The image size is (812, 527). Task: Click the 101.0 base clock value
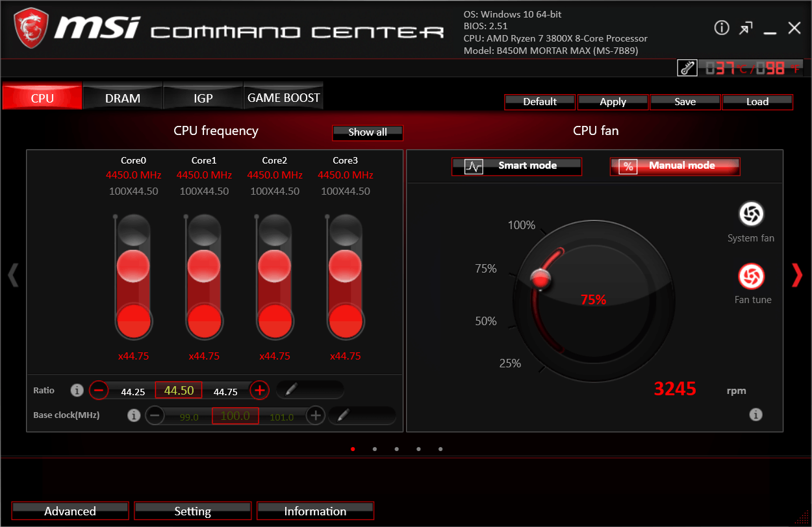(282, 417)
